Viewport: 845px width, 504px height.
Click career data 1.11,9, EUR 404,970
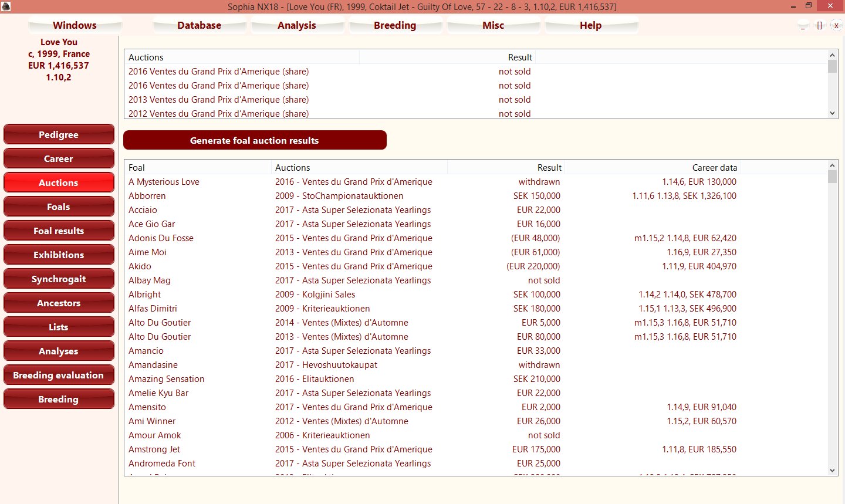click(699, 266)
